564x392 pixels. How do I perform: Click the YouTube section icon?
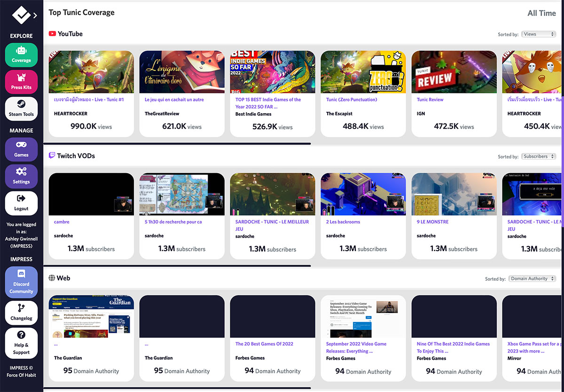click(x=53, y=33)
